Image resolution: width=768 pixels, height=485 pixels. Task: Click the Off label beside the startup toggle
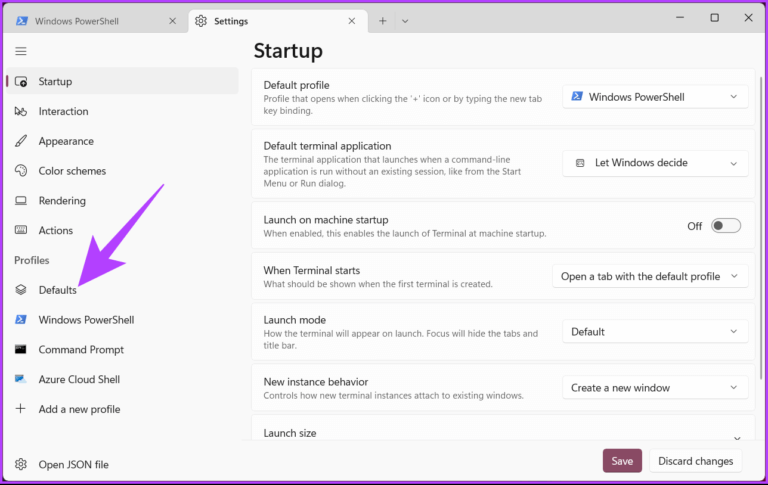coord(695,226)
